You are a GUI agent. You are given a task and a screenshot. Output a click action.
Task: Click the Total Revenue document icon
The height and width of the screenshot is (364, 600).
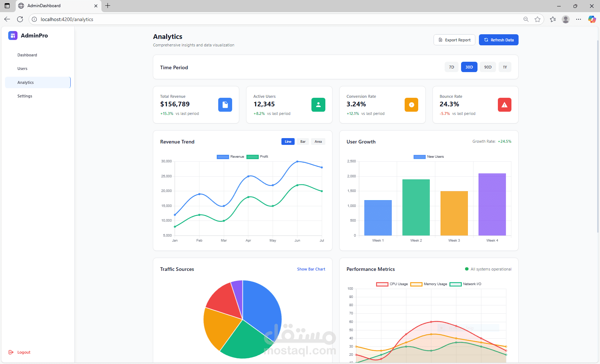[x=225, y=105]
